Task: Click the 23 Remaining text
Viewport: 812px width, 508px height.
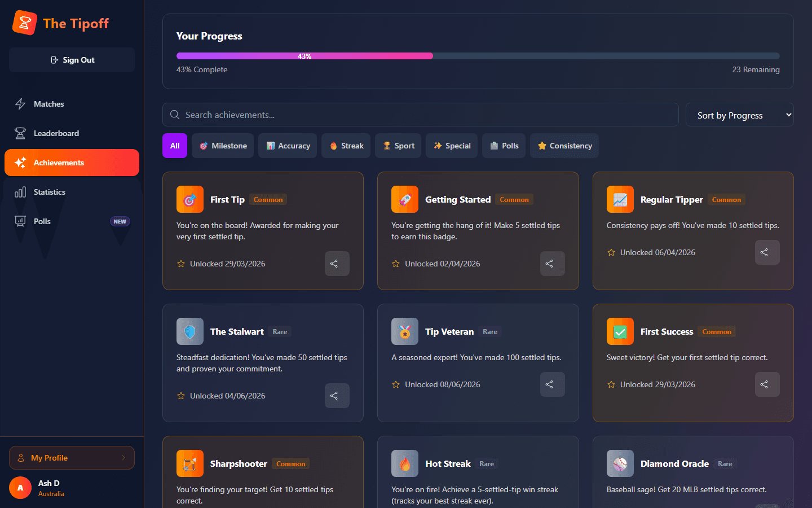Action: tap(756, 69)
